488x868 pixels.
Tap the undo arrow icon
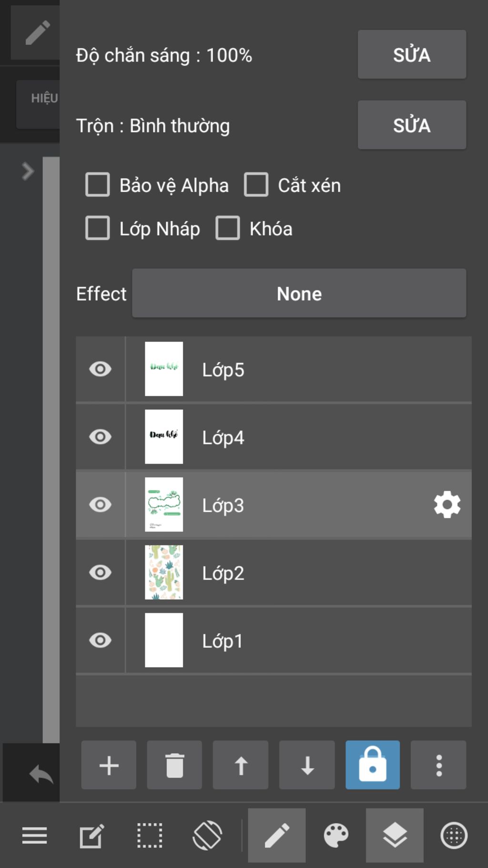tap(41, 774)
